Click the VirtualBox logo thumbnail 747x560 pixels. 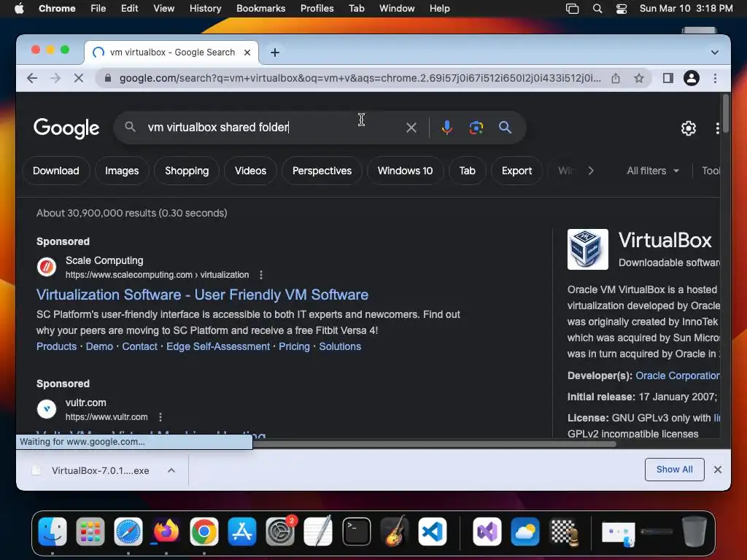point(587,249)
